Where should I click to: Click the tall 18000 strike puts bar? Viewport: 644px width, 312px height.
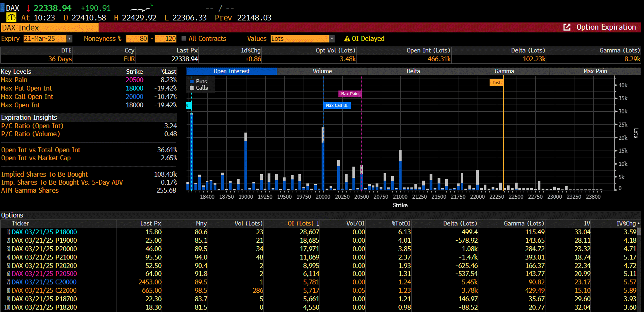tap(192, 151)
